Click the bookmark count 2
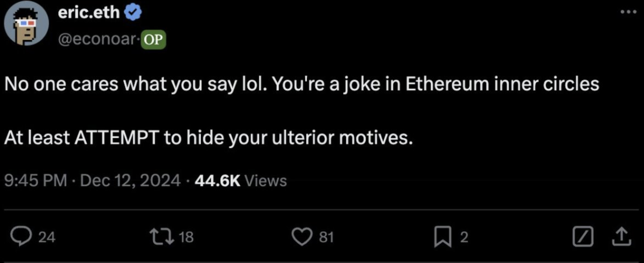Viewport: 644px width, 263px height. coord(464,237)
